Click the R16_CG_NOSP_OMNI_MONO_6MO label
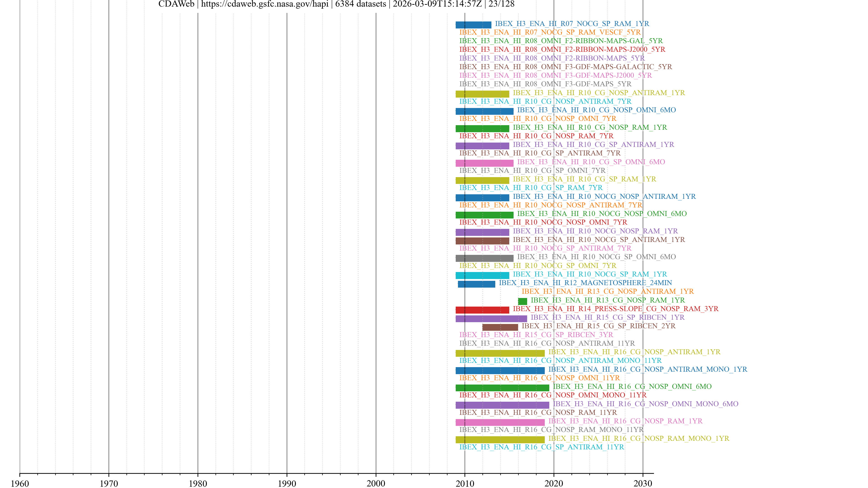 tap(645, 404)
